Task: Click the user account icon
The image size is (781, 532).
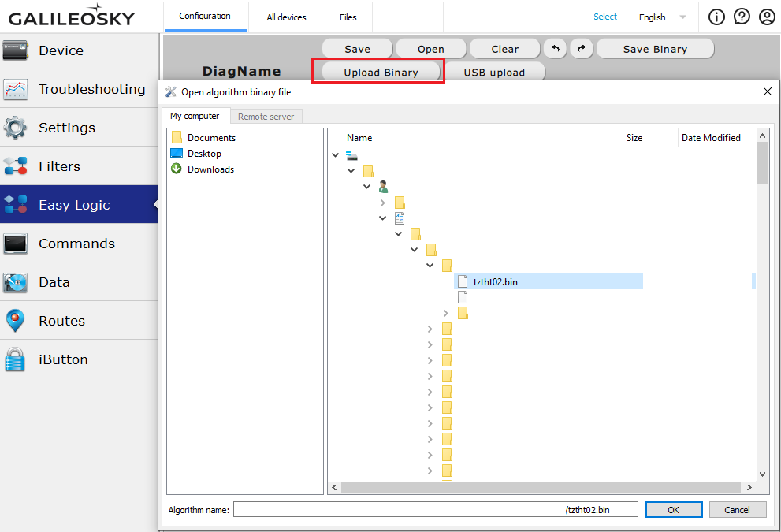Action: pos(767,17)
